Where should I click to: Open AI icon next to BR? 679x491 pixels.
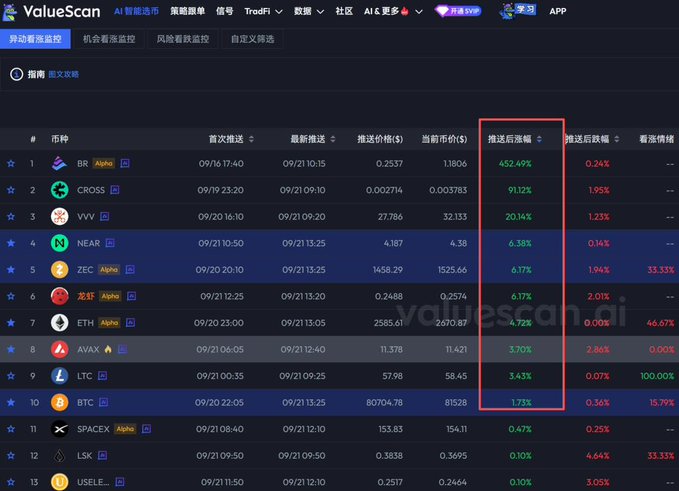[125, 163]
